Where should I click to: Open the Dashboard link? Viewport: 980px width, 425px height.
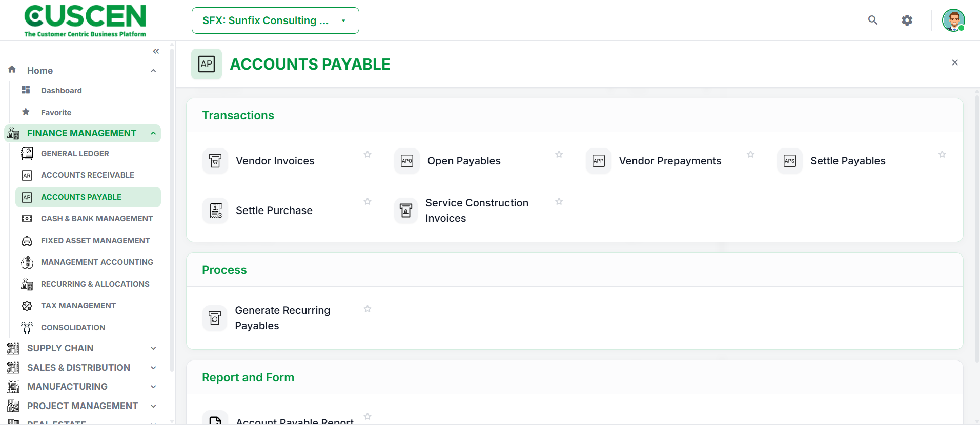coord(62,91)
